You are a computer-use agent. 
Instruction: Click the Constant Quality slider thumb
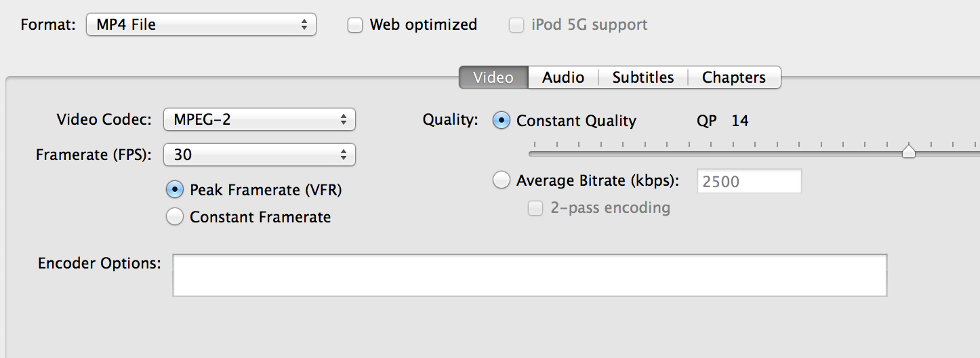[909, 151]
